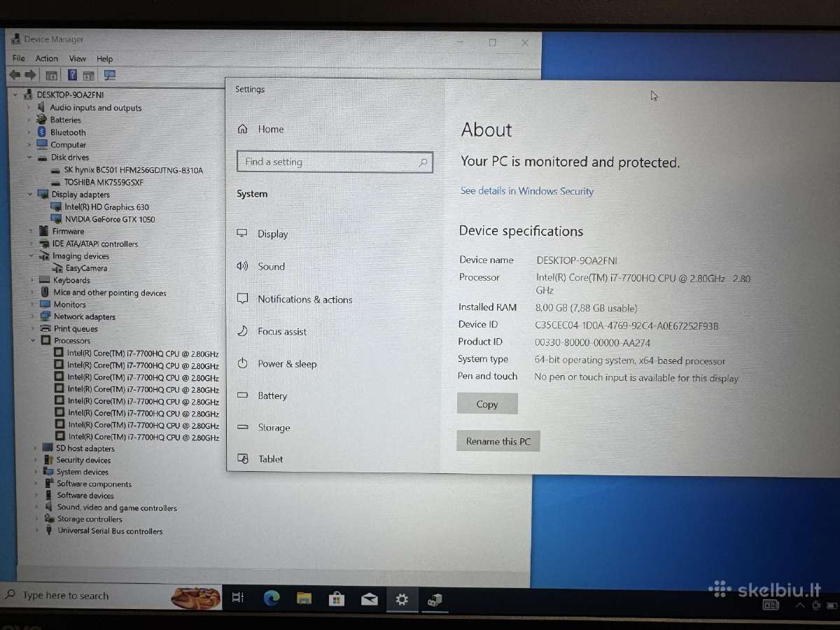Open File Explorer from the taskbar
This screenshot has width=840, height=630.
(304, 598)
